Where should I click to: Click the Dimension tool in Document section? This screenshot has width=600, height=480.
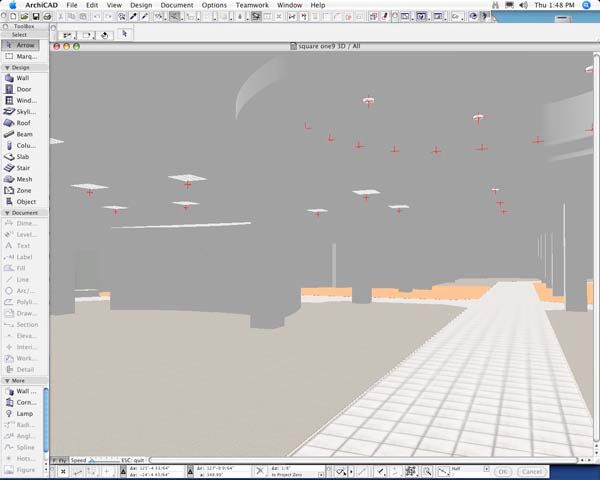pos(21,223)
